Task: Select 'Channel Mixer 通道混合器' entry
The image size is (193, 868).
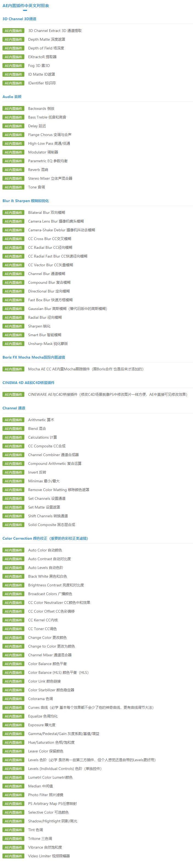Action: point(50,655)
